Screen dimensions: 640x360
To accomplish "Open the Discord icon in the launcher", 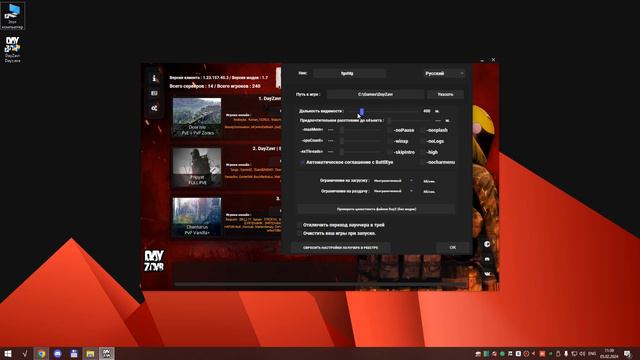I will [487, 259].
